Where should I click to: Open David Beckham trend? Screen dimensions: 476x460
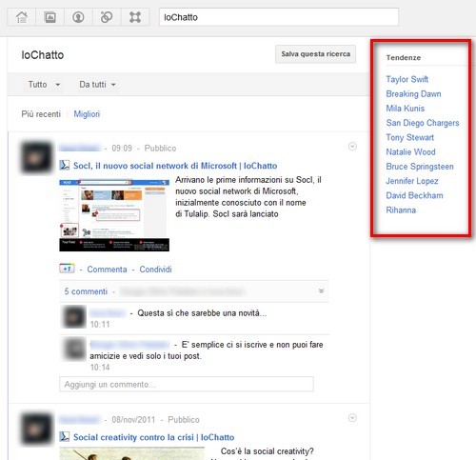414,195
